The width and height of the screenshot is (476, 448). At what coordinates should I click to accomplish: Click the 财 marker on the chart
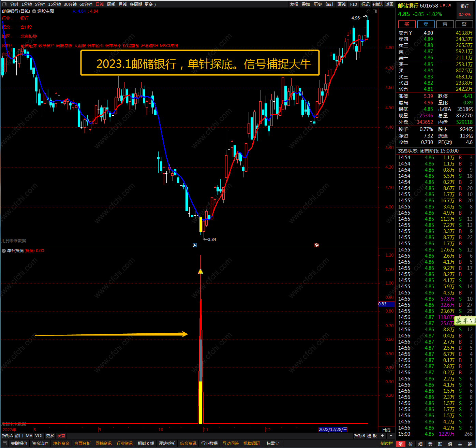(195, 245)
